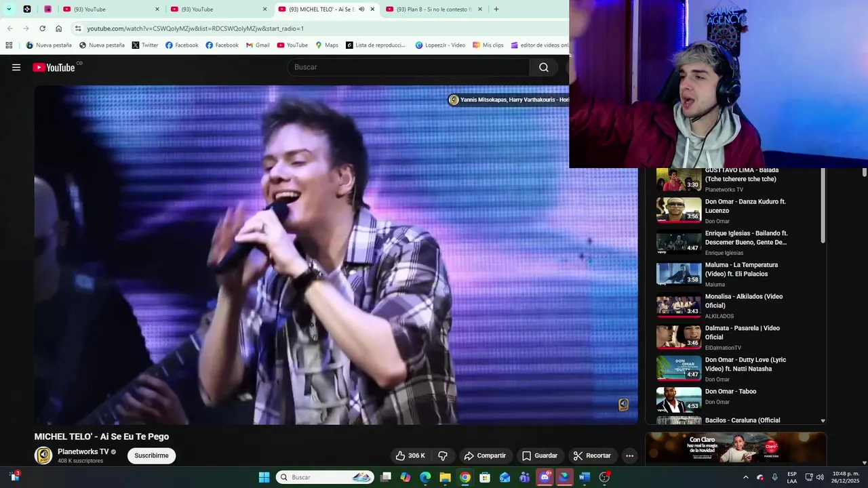The image size is (868, 488).
Task: Switch to the Plan B - Si no le contesto tab
Action: click(x=435, y=9)
